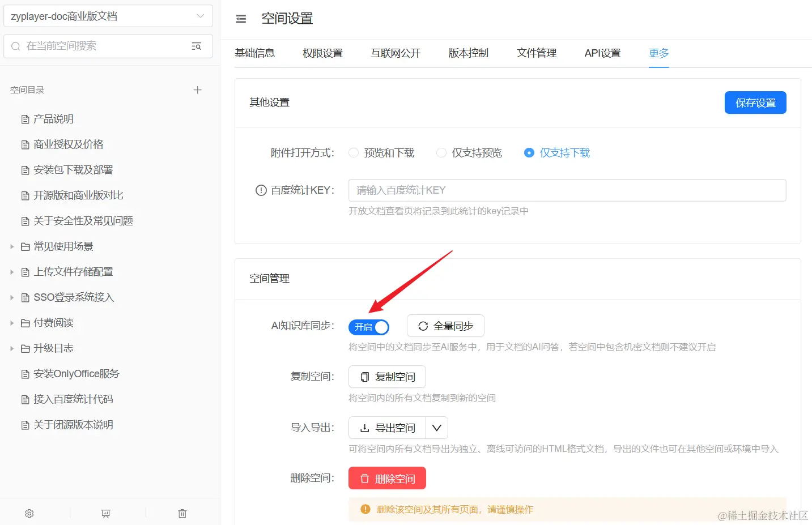Click the plus icon beside 空间目录
This screenshot has width=812, height=525.
tap(197, 90)
